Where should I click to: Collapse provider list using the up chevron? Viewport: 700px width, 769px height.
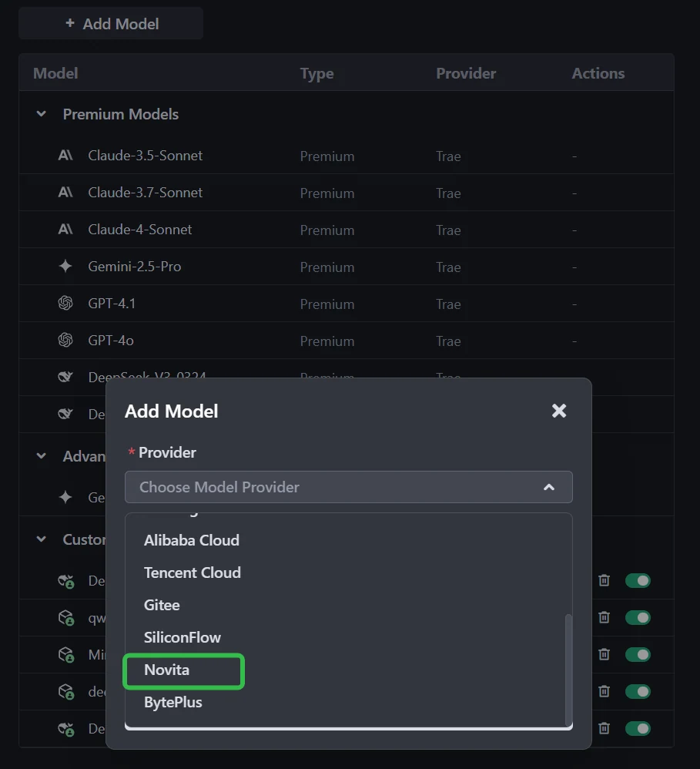(x=549, y=487)
